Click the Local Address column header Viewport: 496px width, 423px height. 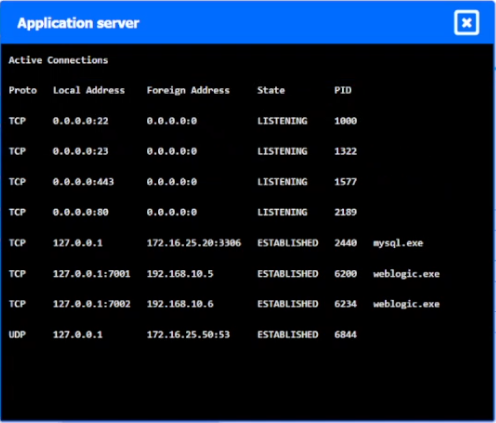click(89, 90)
